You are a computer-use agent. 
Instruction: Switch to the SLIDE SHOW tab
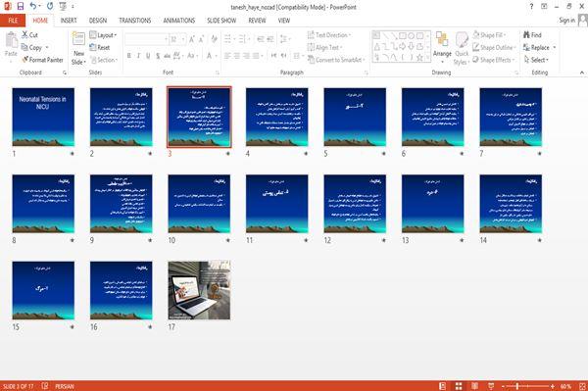click(x=221, y=21)
